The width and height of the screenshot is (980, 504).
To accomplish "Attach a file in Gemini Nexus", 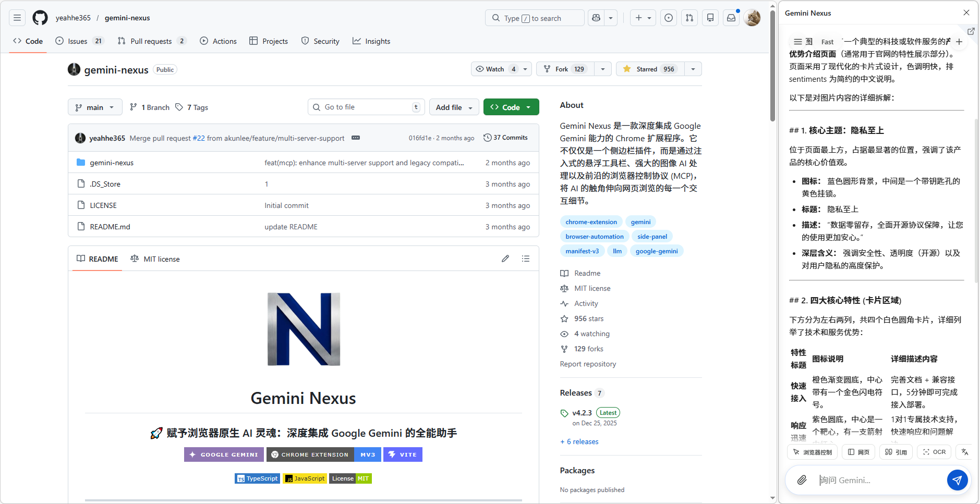I will click(802, 480).
